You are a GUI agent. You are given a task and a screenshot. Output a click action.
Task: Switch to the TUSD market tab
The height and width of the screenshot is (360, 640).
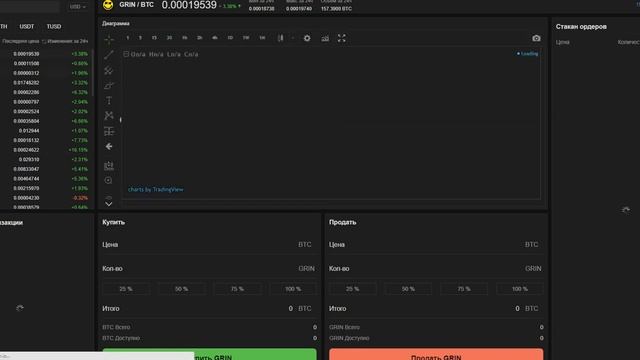(53, 27)
